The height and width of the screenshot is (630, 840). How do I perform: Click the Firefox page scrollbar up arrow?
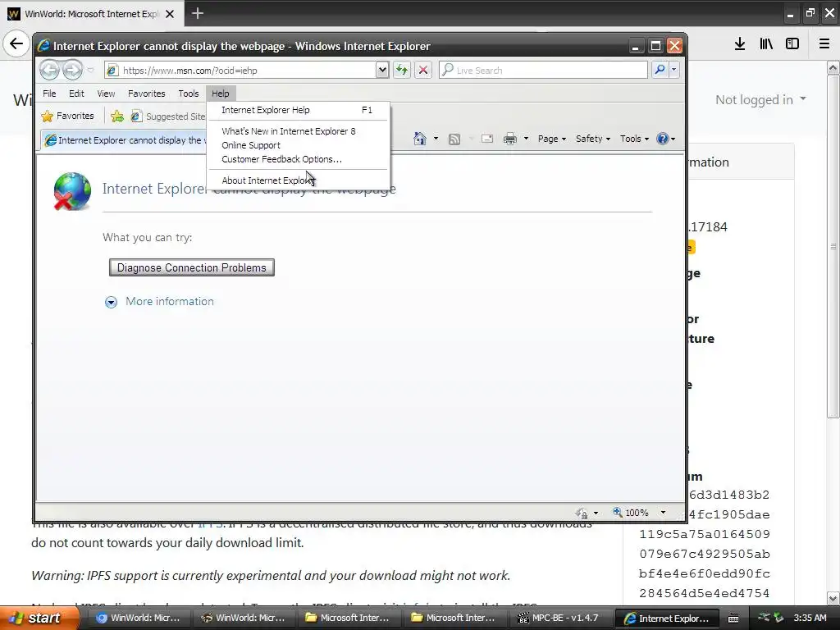pyautogui.click(x=833, y=67)
